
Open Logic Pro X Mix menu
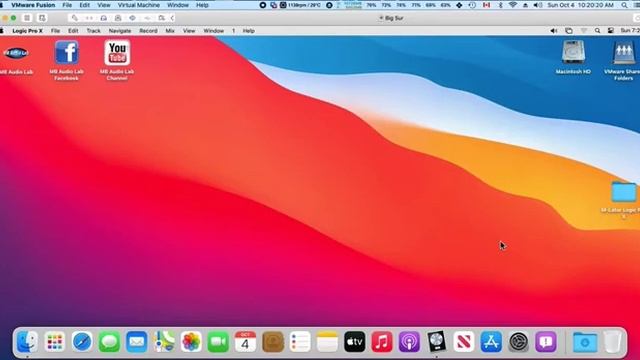(170, 31)
